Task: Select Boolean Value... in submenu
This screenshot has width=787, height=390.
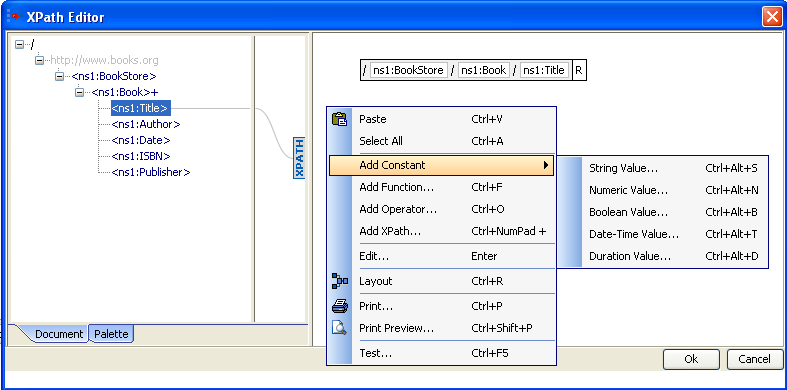Action: (x=663, y=212)
